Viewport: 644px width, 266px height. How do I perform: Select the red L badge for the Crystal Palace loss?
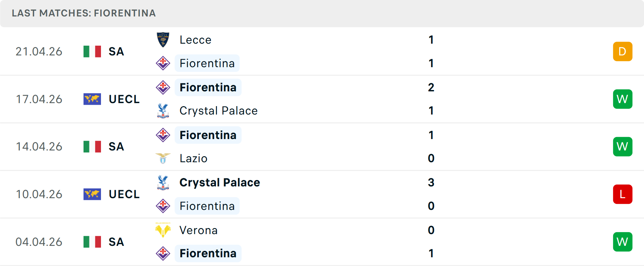(623, 194)
